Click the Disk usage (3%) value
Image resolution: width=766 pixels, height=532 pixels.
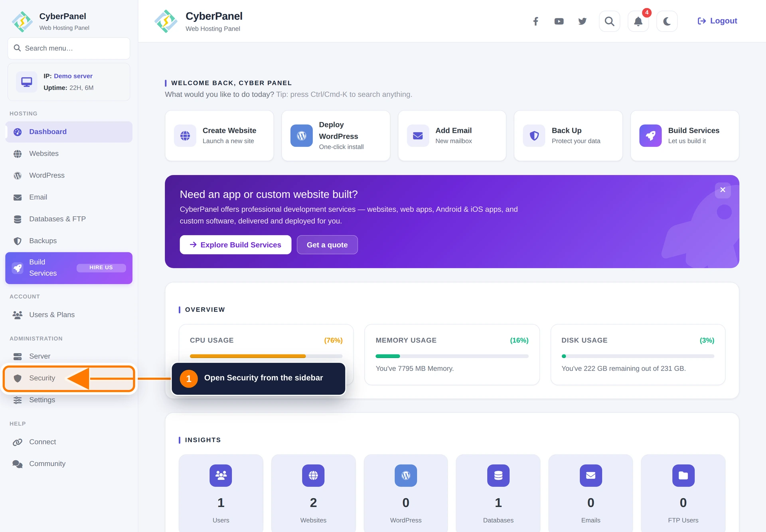coord(707,340)
